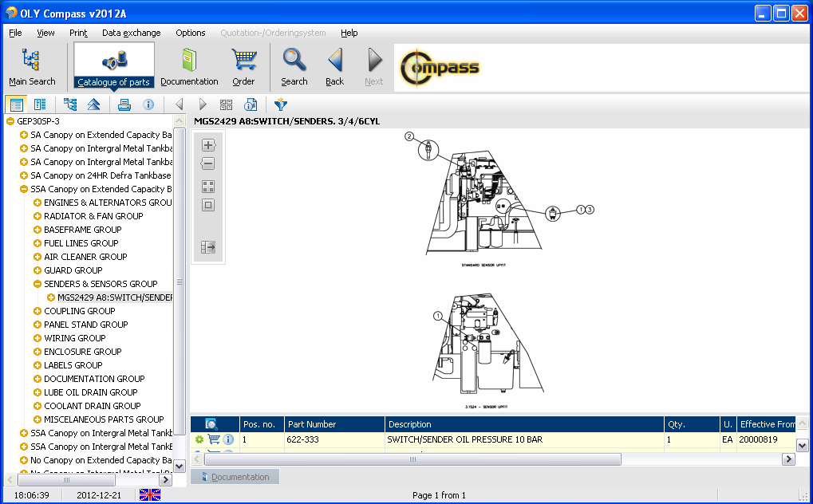Print using the small printer icon
The image size is (813, 504).
tap(124, 104)
